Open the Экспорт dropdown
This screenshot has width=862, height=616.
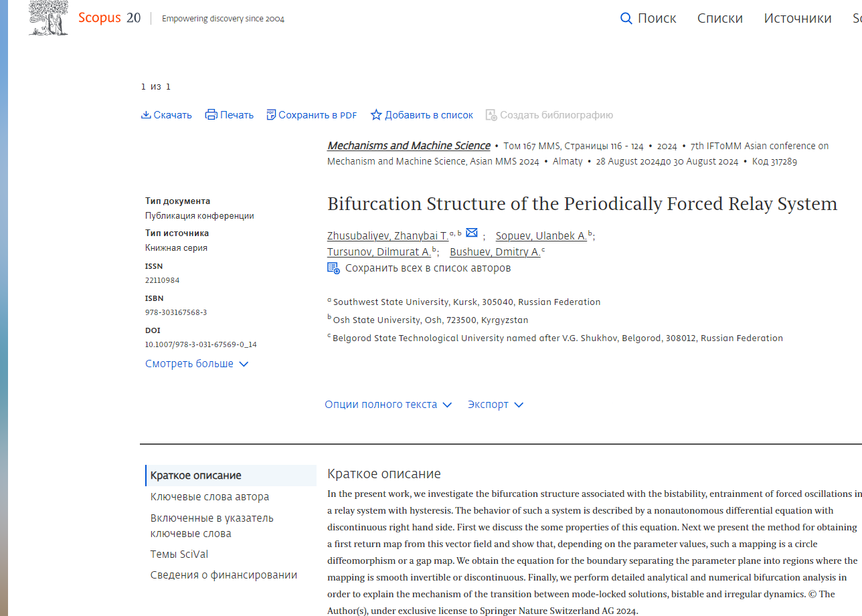[x=495, y=405]
